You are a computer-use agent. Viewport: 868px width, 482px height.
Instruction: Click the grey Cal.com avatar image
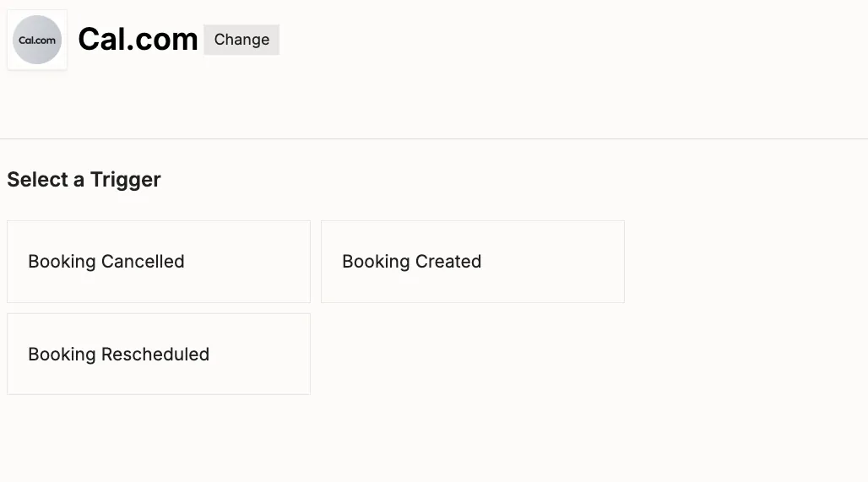point(37,40)
